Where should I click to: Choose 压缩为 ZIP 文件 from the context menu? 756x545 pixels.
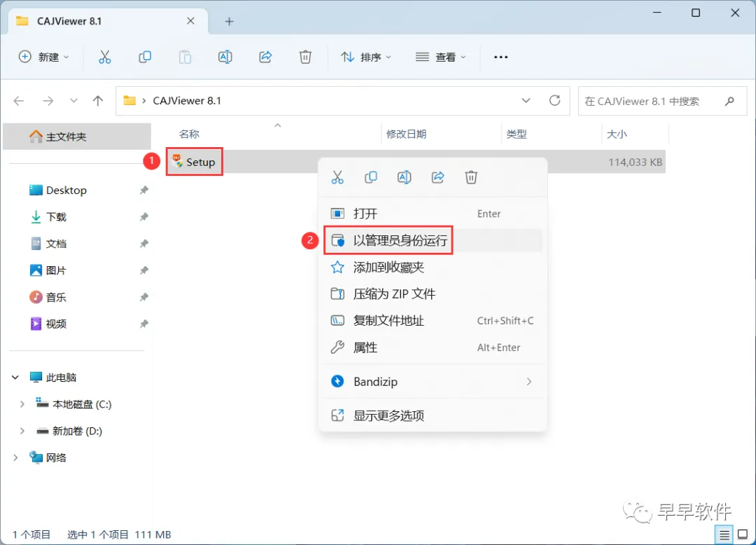click(x=433, y=294)
